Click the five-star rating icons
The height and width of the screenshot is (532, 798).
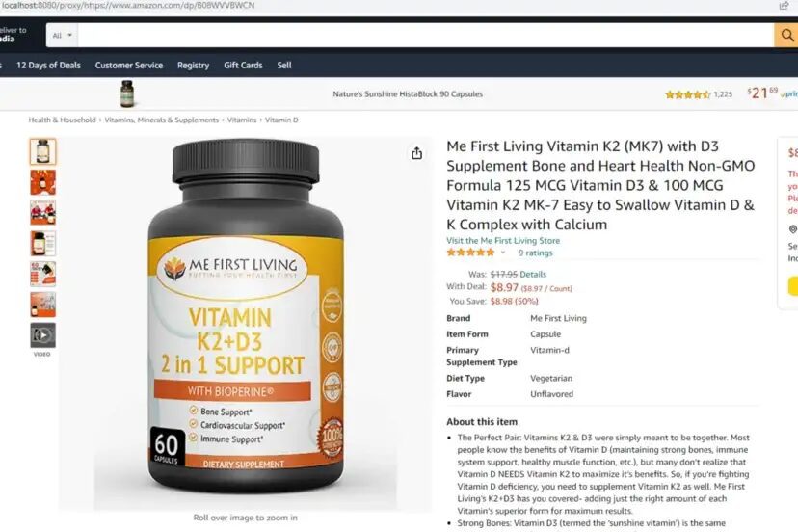(470, 253)
